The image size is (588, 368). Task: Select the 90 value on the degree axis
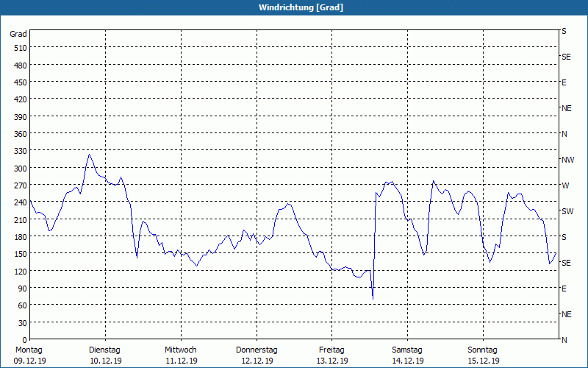(x=23, y=289)
